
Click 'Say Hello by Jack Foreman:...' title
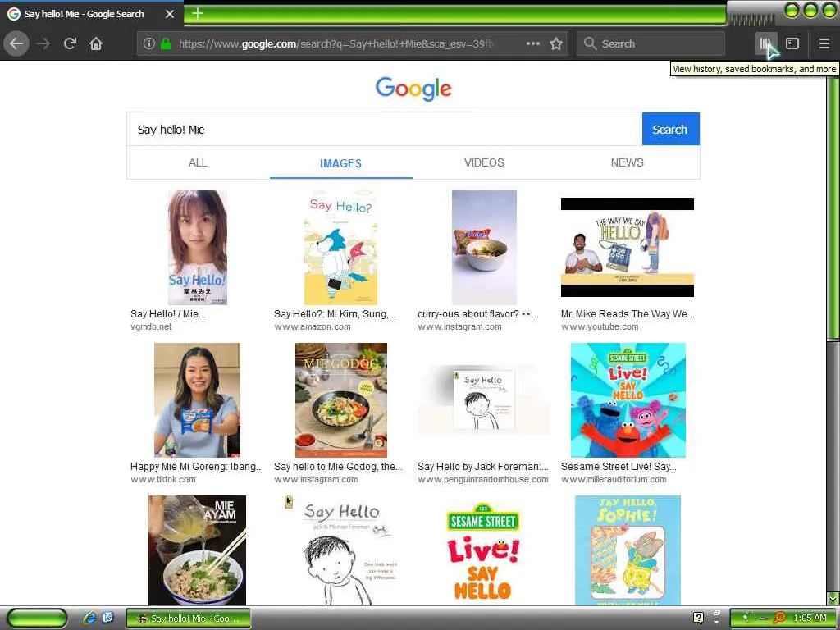(x=482, y=467)
